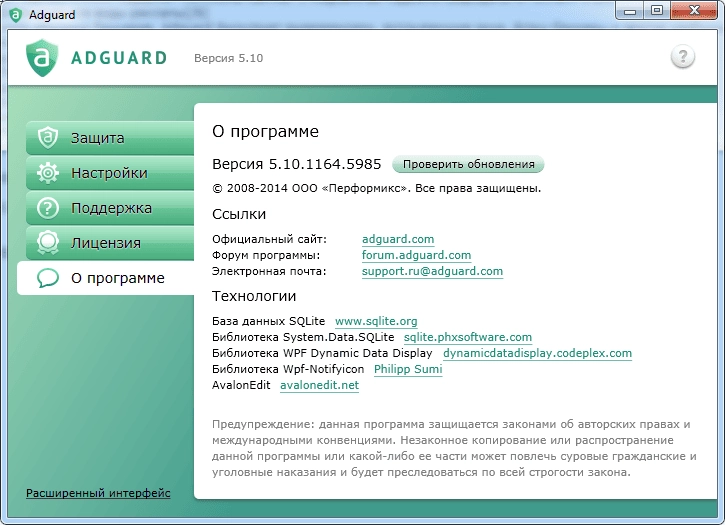Click version number 5.10.1164.5985 text
The height and width of the screenshot is (525, 725).
tap(325, 164)
